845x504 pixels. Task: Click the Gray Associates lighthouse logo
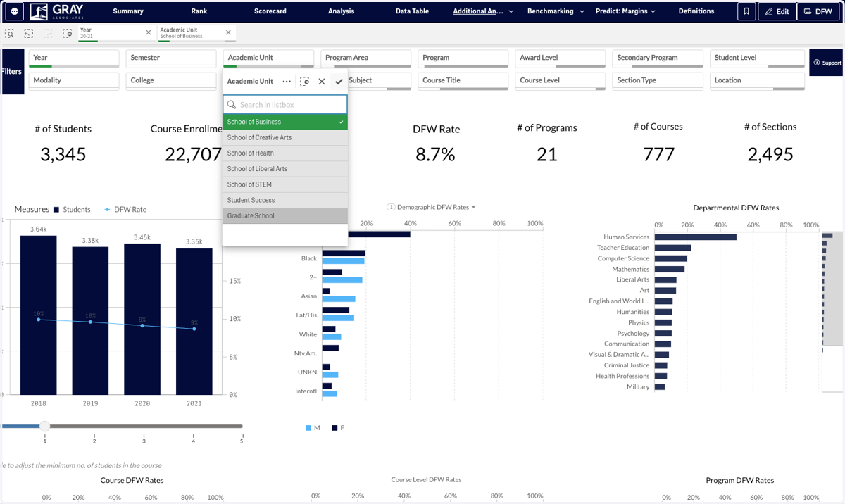[57, 11]
